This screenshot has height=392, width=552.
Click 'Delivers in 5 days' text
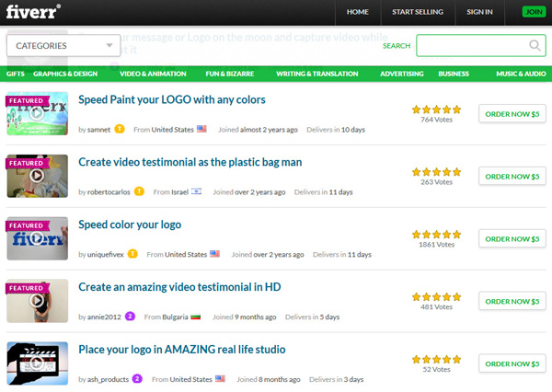pyautogui.click(x=312, y=317)
